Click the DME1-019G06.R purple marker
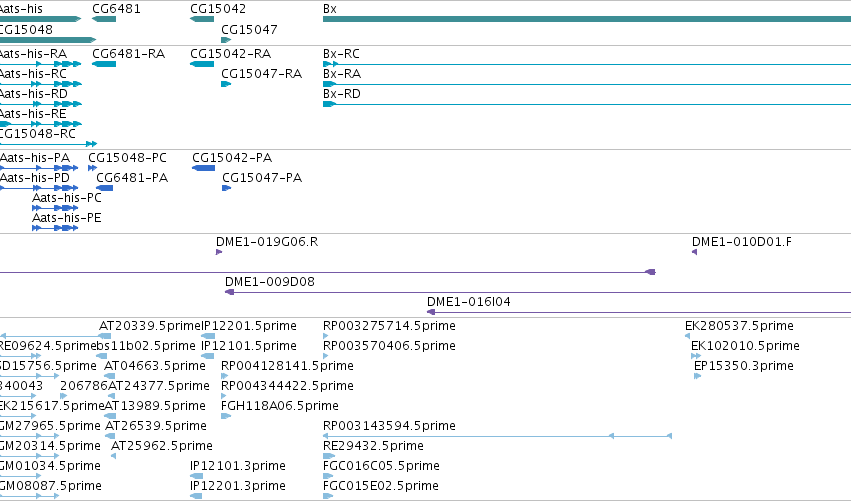Image resolution: width=851 pixels, height=501 pixels. (219, 252)
